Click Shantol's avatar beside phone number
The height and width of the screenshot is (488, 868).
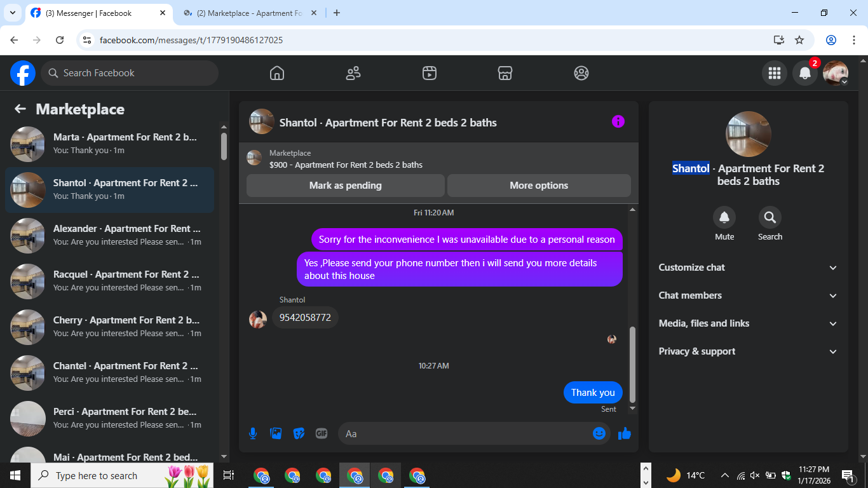tap(258, 319)
